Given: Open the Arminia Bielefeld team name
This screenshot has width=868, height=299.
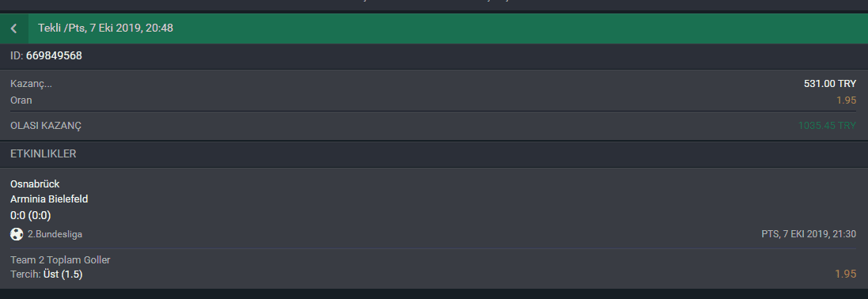Looking at the screenshot, I should (x=49, y=199).
